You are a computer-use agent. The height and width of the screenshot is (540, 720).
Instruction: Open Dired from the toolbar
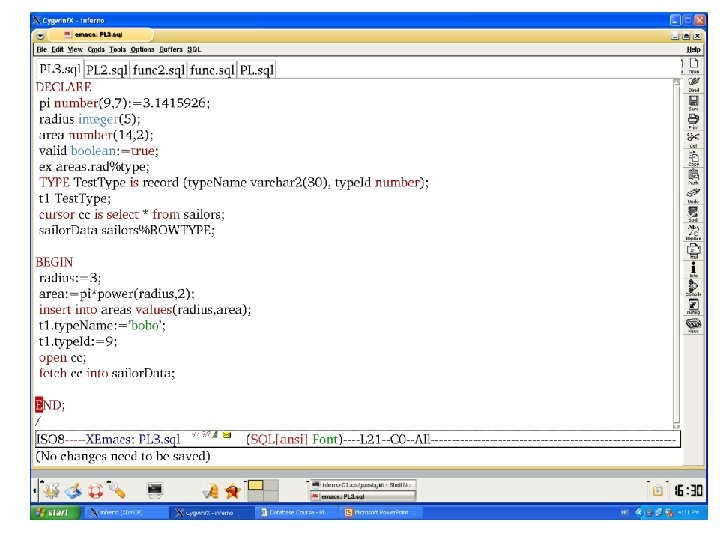click(693, 84)
